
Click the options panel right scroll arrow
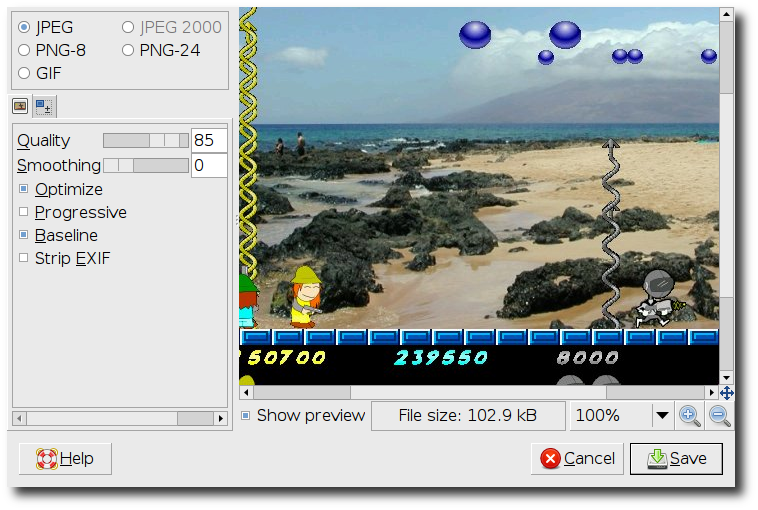220,418
